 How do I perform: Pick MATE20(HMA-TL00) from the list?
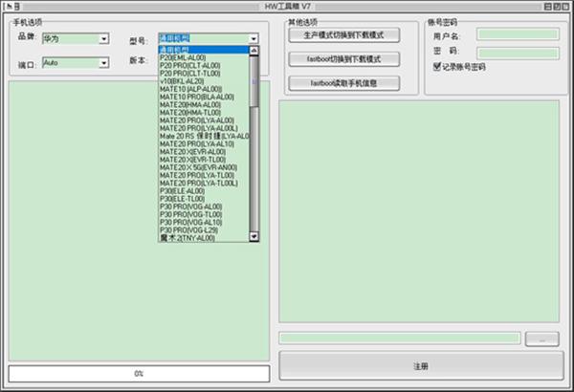pyautogui.click(x=204, y=113)
